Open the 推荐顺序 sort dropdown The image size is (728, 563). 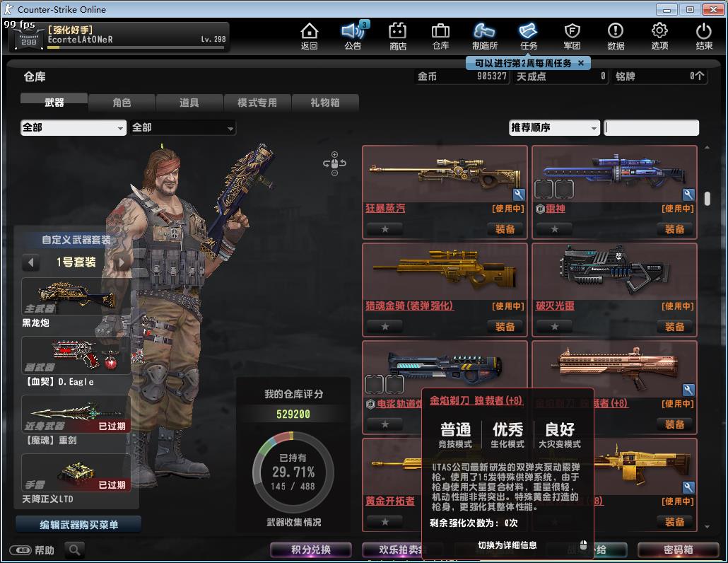coord(554,128)
